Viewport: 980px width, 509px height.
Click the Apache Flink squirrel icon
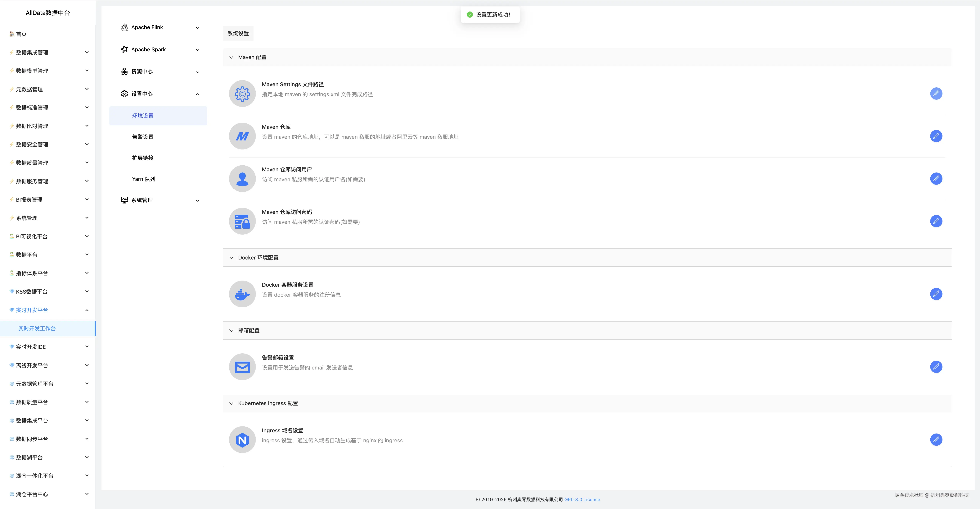124,27
